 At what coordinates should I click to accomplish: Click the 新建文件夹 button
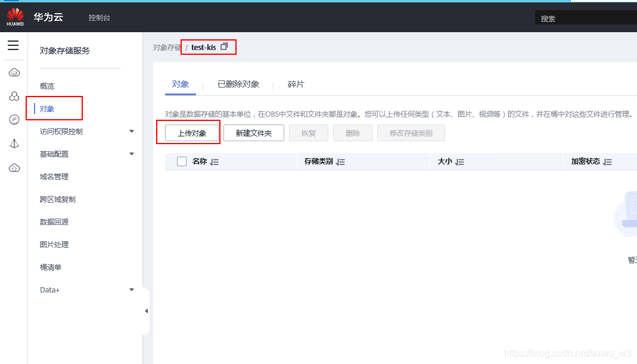click(253, 133)
